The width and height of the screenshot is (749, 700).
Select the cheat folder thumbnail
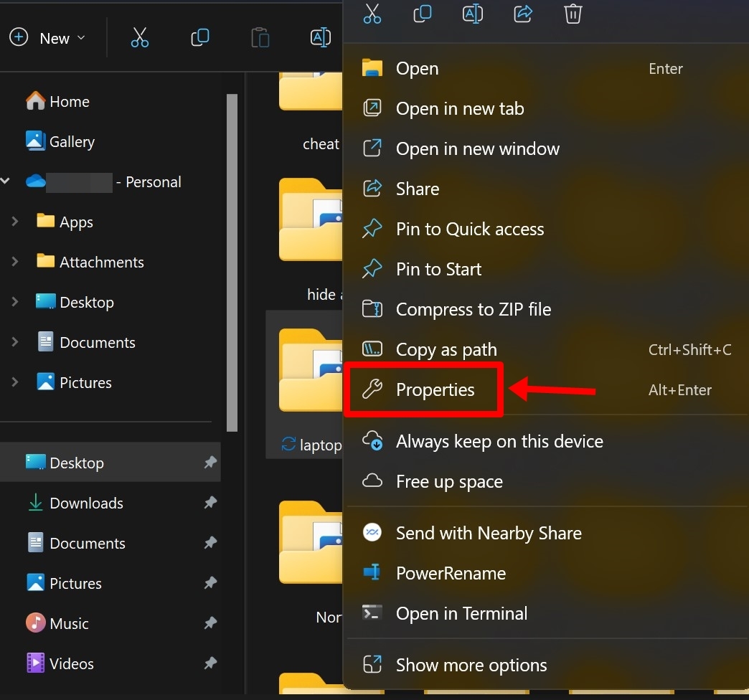pyautogui.click(x=311, y=91)
